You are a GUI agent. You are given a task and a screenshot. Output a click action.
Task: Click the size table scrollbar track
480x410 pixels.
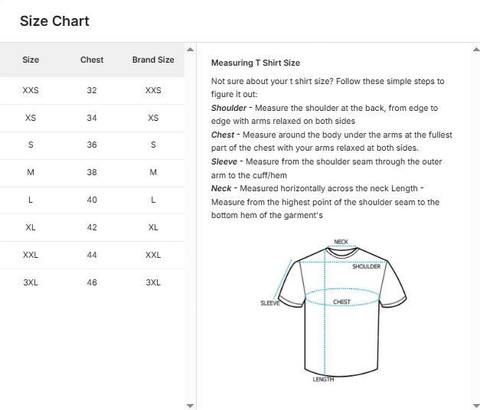pos(190,227)
